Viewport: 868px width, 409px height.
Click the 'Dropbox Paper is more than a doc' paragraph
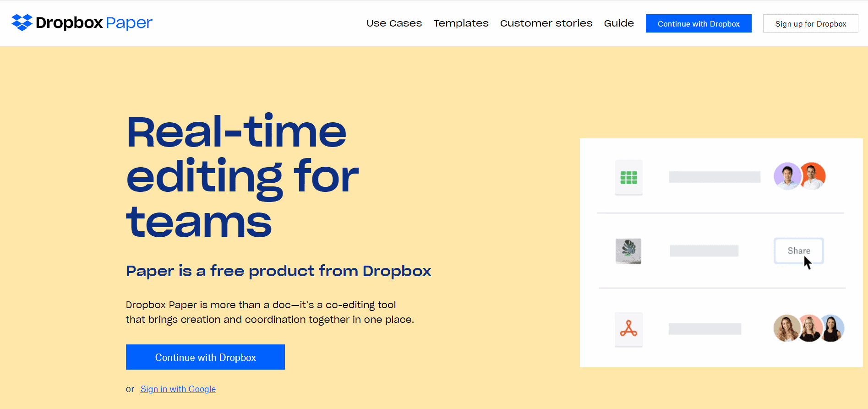[270, 312]
